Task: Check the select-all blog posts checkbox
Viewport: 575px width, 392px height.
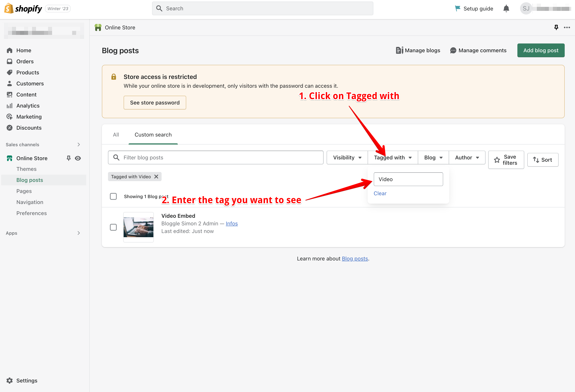Action: point(113,196)
